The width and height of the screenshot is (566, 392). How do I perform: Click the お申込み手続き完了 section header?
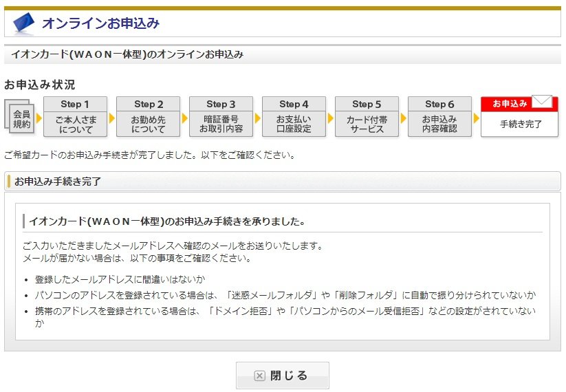tap(282, 181)
